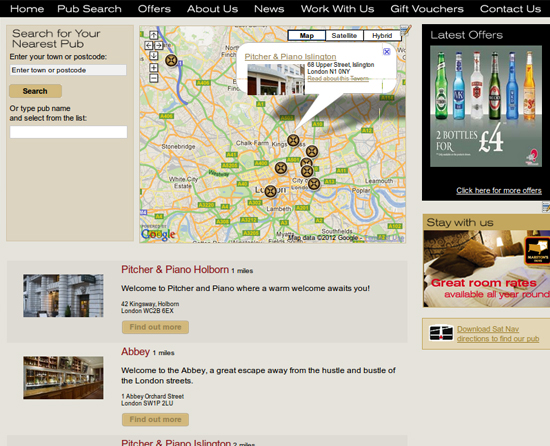The image size is (550, 446).
Task: Open the Pub Search menu item
Action: pyautogui.click(x=89, y=9)
